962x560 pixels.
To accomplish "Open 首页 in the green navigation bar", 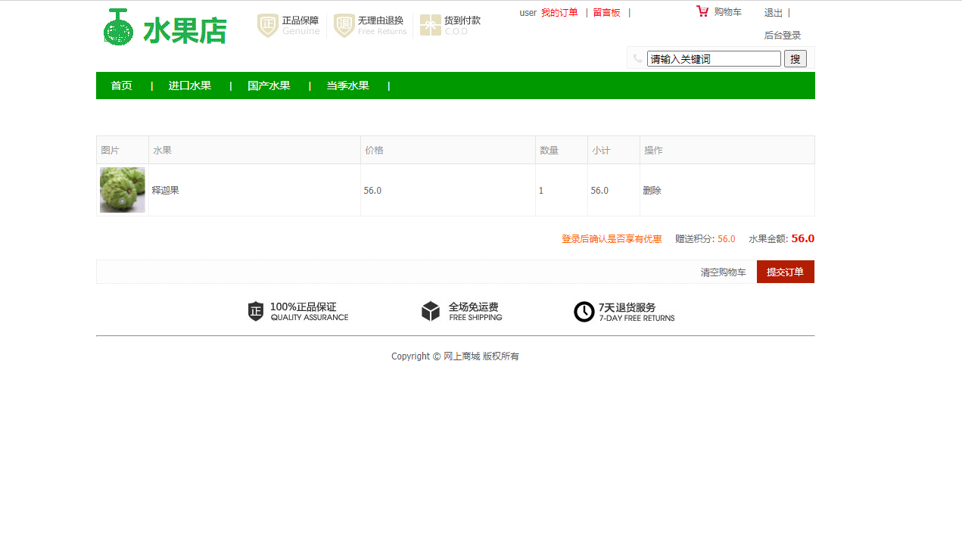I will click(122, 86).
